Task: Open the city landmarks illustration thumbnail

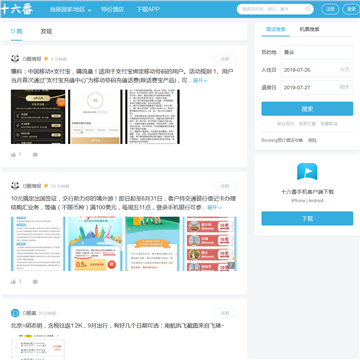Action: click(x=95, y=244)
